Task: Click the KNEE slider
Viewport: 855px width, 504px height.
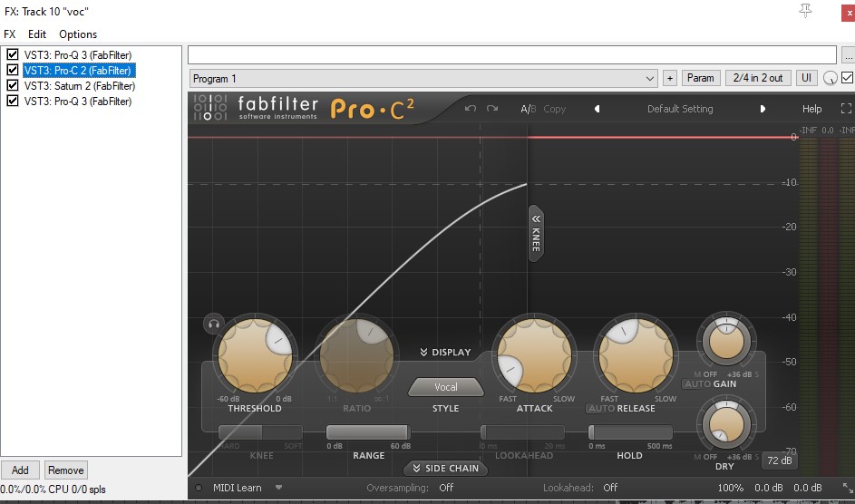Action: (x=260, y=432)
